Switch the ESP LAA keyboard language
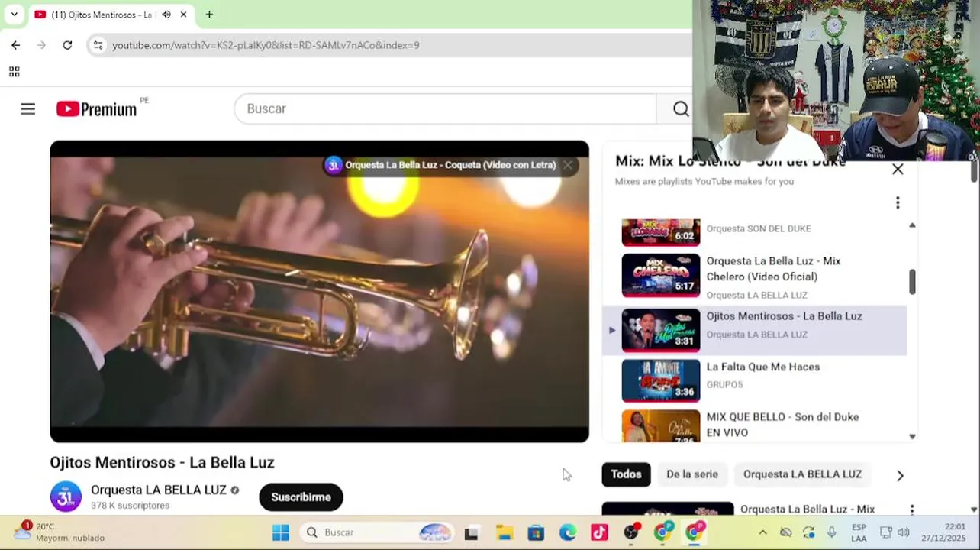The height and width of the screenshot is (550, 980). pos(859,532)
